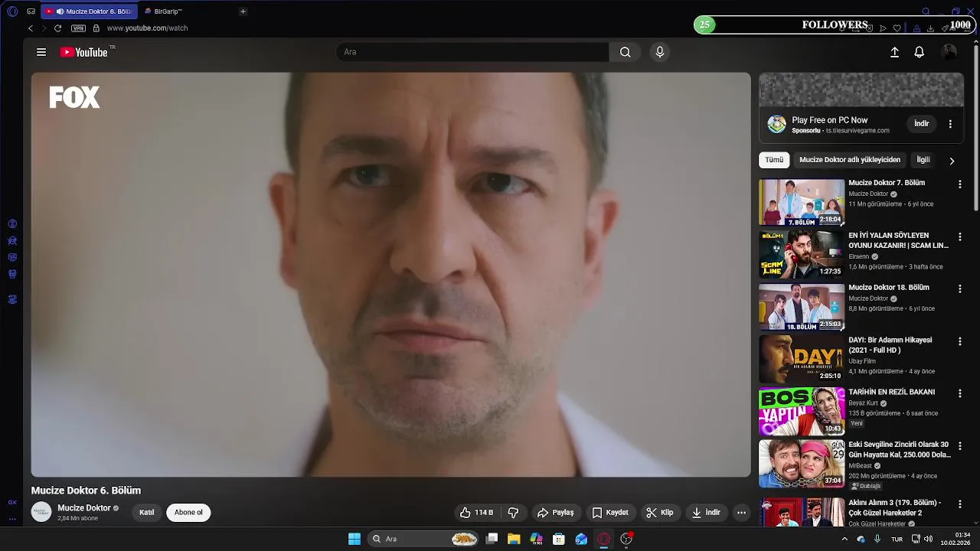Viewport: 980px width, 551px height.
Task: Open Opera main menu icon
Action: tap(12, 11)
